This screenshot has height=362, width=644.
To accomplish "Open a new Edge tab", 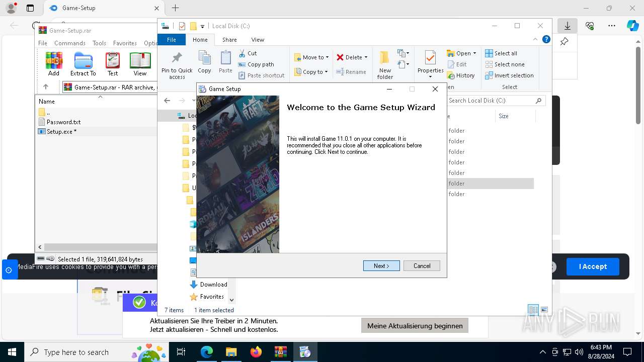I will (x=175, y=8).
